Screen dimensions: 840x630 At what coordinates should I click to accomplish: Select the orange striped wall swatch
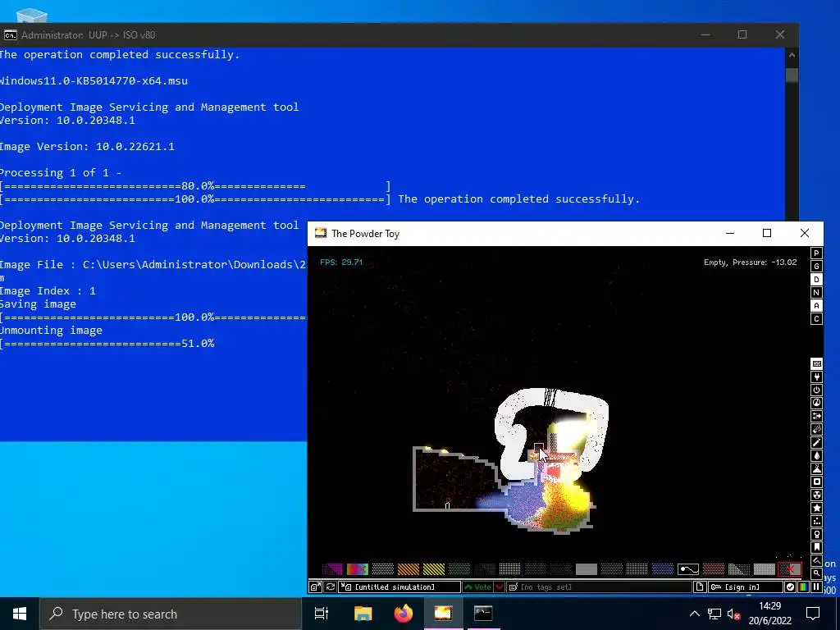(x=409, y=569)
